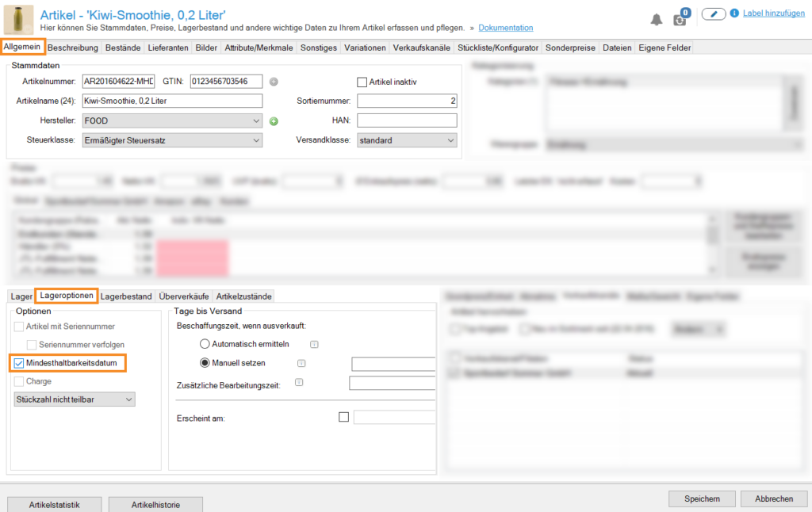The width and height of the screenshot is (812, 512).
Task: Click the info icon beside Automatisch ermitteln
Action: (314, 344)
